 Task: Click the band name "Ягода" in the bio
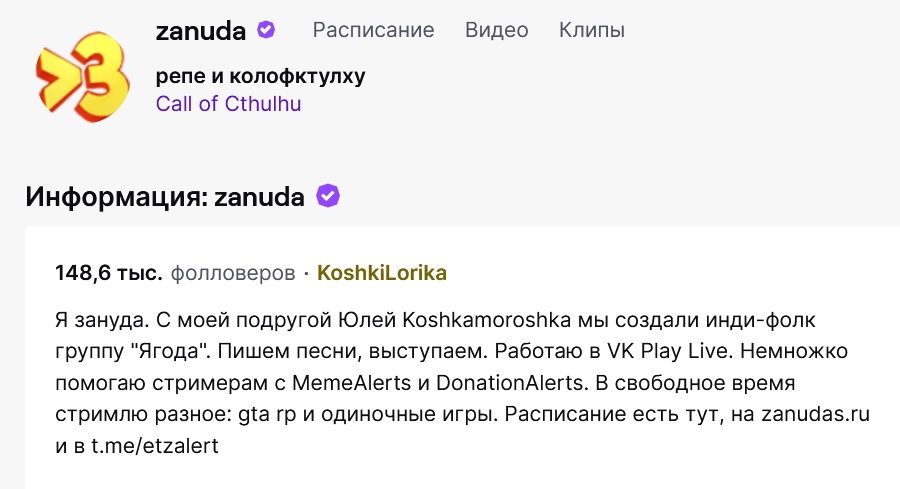174,351
